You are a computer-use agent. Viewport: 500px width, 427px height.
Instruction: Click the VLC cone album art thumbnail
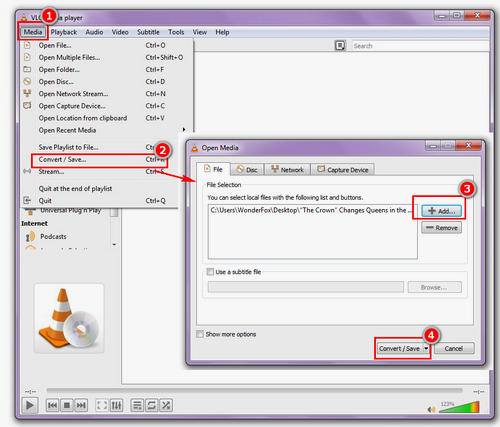[69, 318]
